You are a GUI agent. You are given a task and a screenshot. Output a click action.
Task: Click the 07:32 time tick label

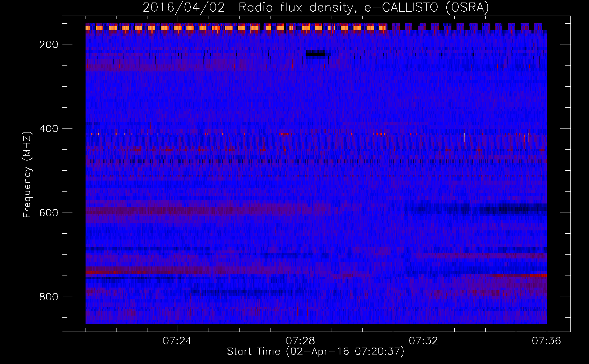pyautogui.click(x=423, y=341)
